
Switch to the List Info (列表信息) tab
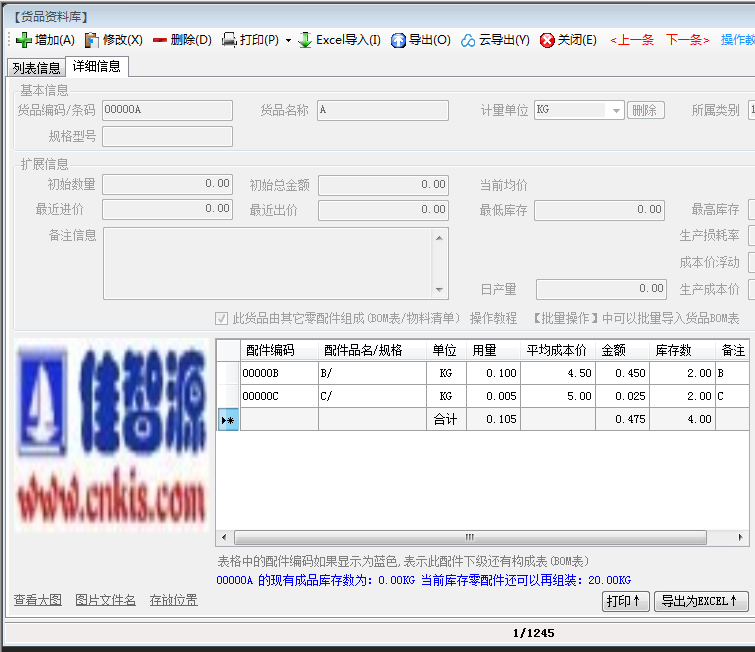(36, 67)
